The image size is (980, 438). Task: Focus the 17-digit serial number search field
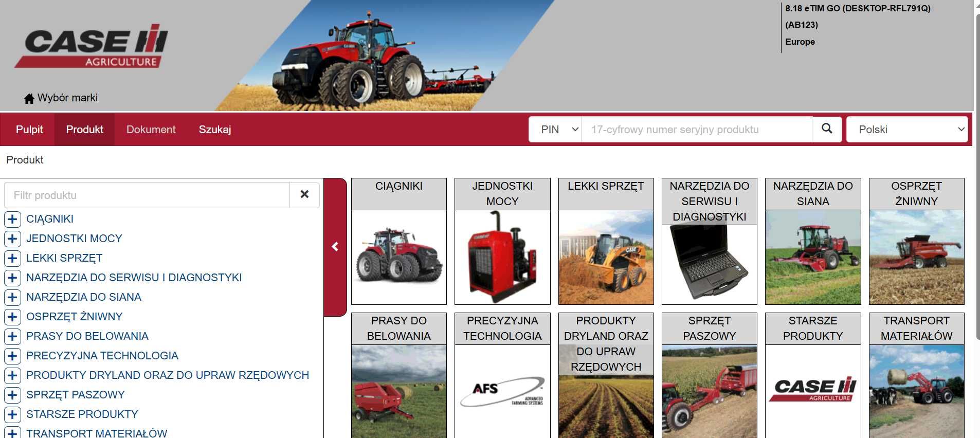coord(697,130)
